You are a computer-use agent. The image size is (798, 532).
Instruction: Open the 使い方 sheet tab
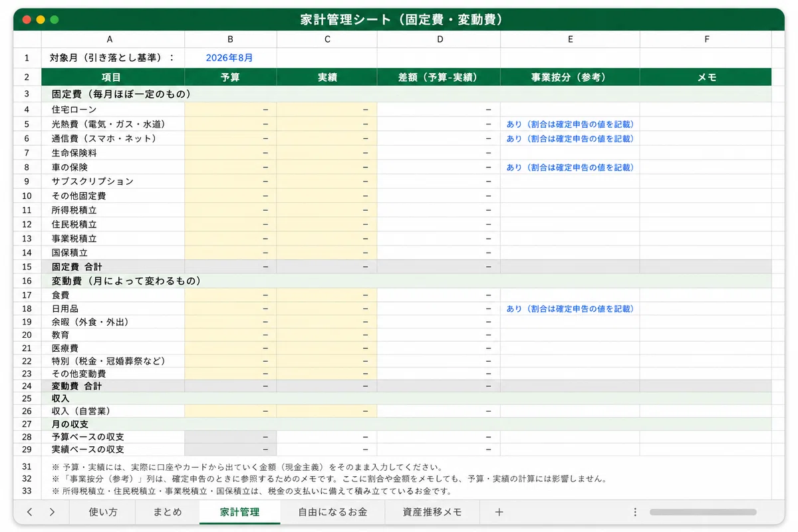point(103,512)
